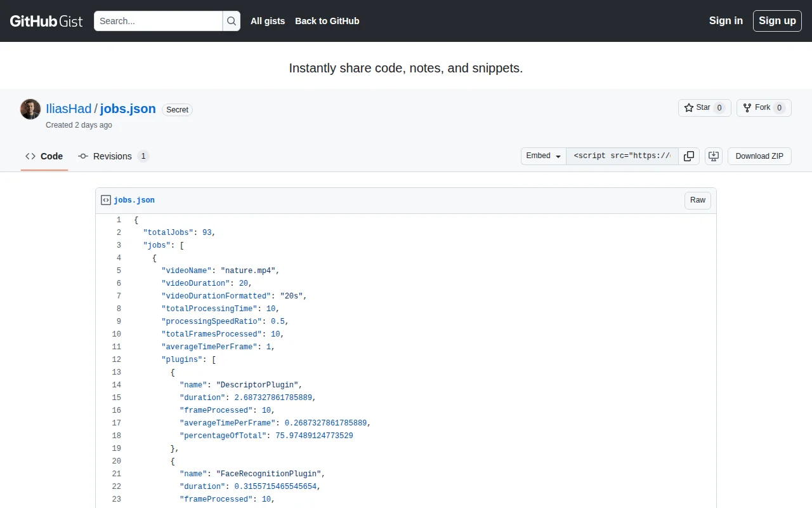Screen dimensions: 812x508
Task: Go Back to GitHub
Action: pos(327,21)
